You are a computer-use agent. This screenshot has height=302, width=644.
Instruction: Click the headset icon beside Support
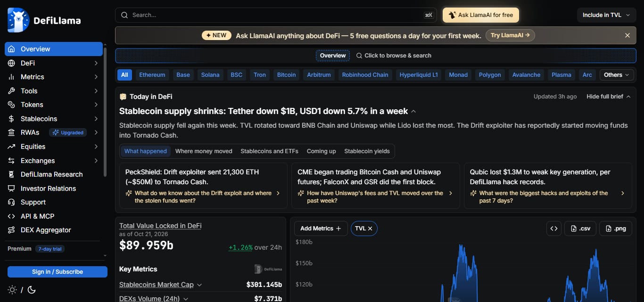11,202
